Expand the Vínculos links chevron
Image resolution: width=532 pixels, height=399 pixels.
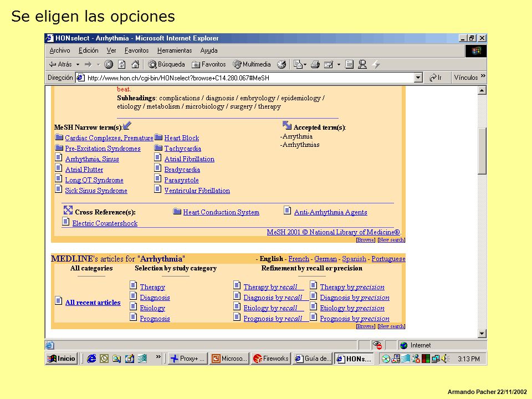click(x=483, y=76)
